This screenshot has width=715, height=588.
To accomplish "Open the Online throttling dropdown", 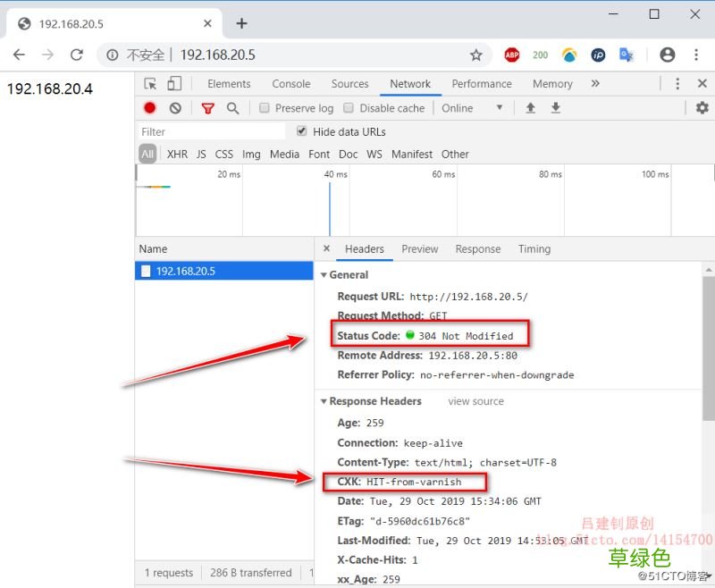I will point(472,108).
